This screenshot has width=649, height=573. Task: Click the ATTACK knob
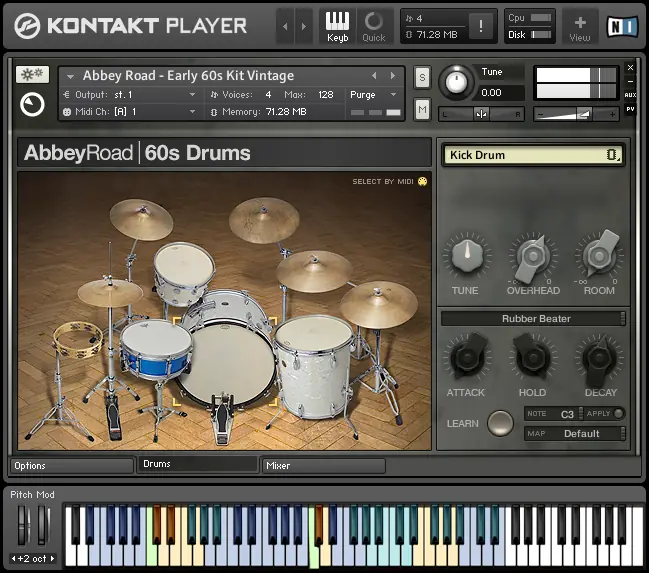coord(467,356)
